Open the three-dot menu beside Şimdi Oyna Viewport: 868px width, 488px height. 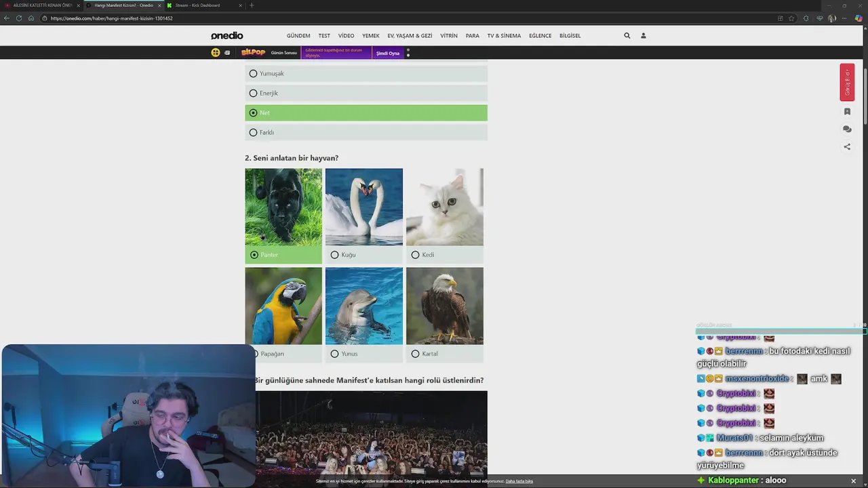(408, 53)
